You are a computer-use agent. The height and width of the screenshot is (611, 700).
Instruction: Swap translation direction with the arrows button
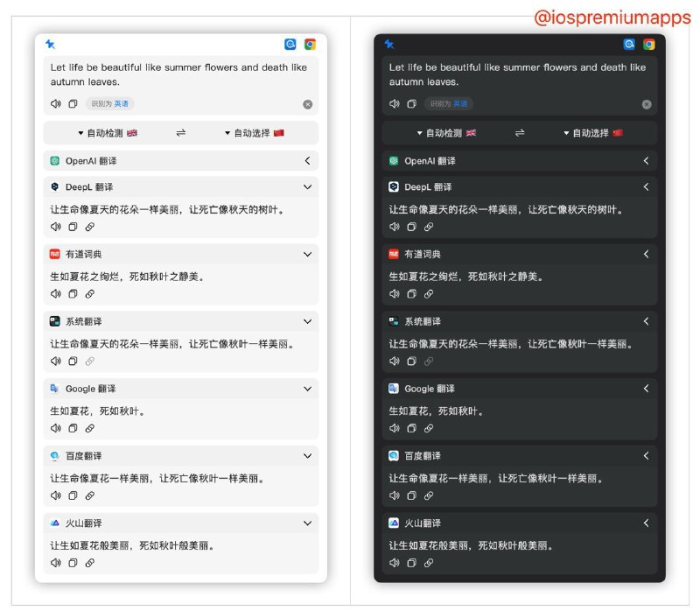pos(179,132)
